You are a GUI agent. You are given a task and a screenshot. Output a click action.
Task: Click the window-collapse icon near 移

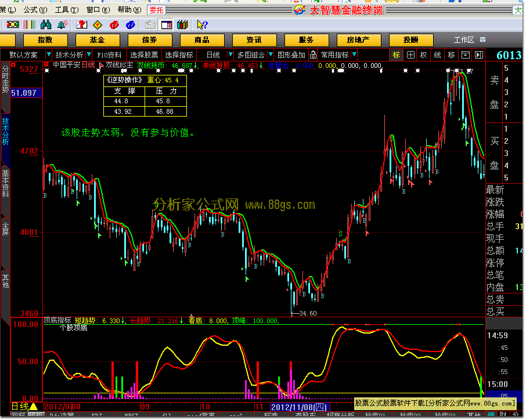click(x=465, y=55)
